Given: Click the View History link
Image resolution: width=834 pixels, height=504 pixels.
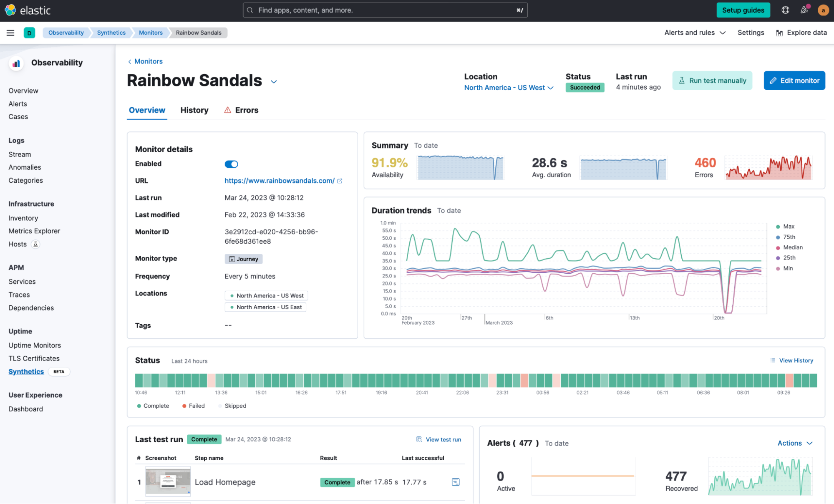Looking at the screenshot, I should tap(796, 360).
